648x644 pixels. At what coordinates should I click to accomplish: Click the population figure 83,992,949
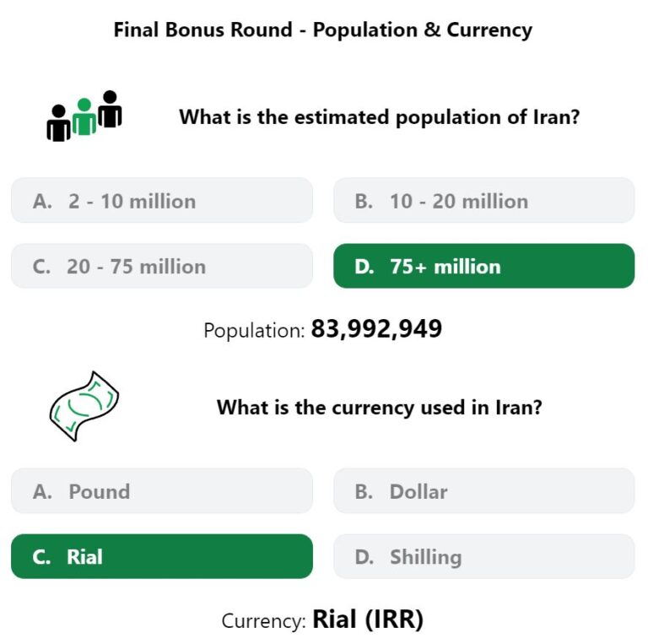pos(376,329)
